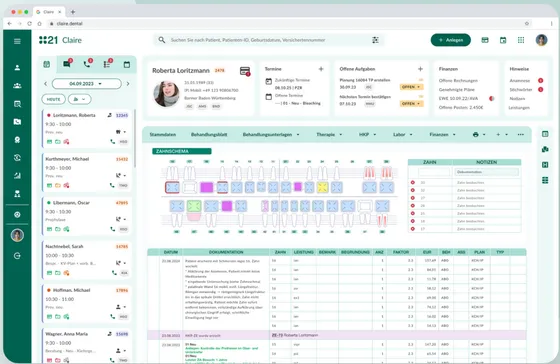
Task: Open the task list tab icon
Action: coord(107,64)
